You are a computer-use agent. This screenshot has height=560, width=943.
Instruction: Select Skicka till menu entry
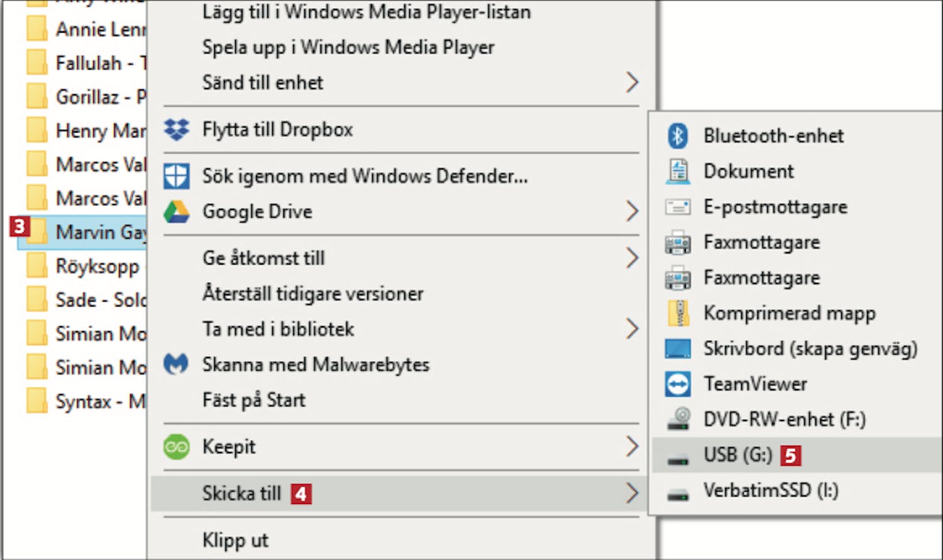(242, 493)
